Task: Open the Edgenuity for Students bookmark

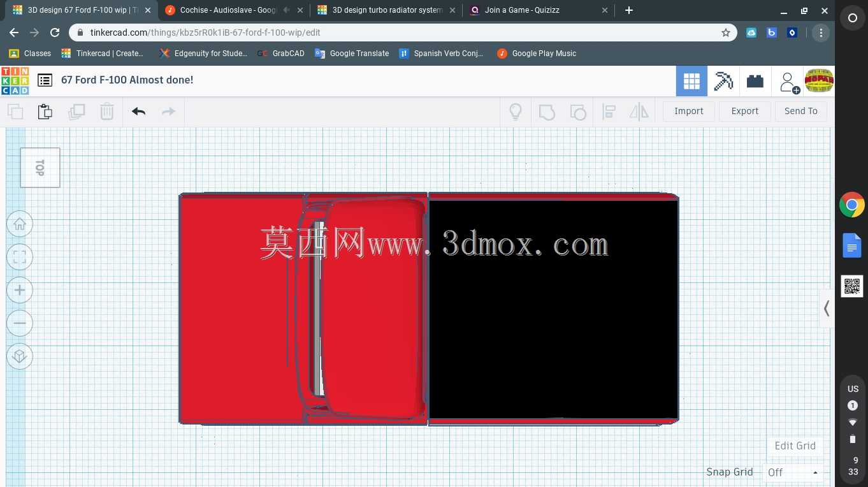Action: click(x=203, y=54)
